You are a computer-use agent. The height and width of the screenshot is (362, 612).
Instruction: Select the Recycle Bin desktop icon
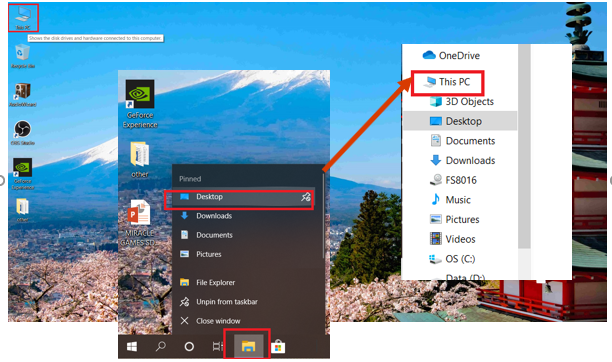23,56
